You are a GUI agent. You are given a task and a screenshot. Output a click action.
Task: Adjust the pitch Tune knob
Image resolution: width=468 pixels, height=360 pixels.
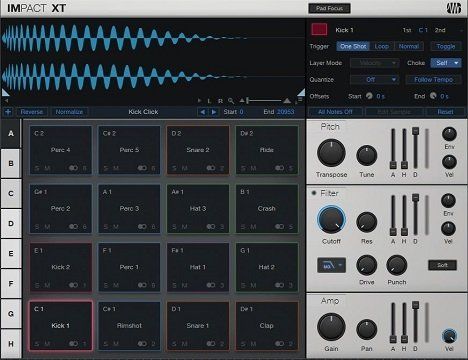[367, 156]
